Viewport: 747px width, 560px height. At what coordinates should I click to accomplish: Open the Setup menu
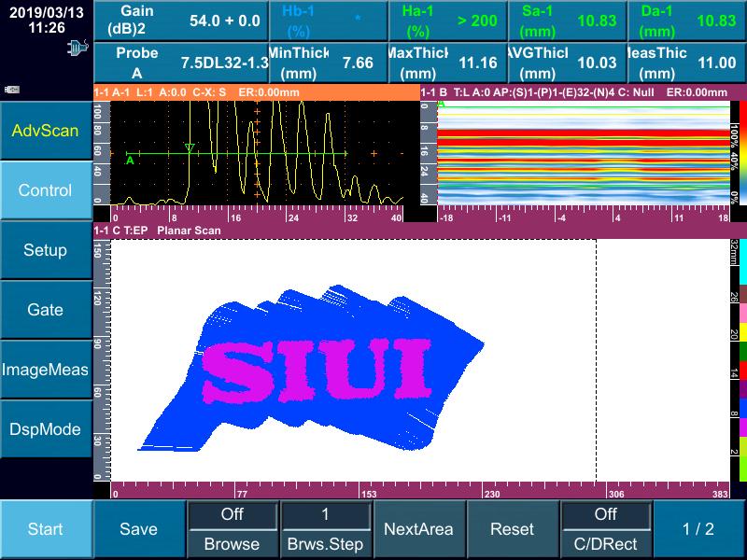click(x=46, y=250)
